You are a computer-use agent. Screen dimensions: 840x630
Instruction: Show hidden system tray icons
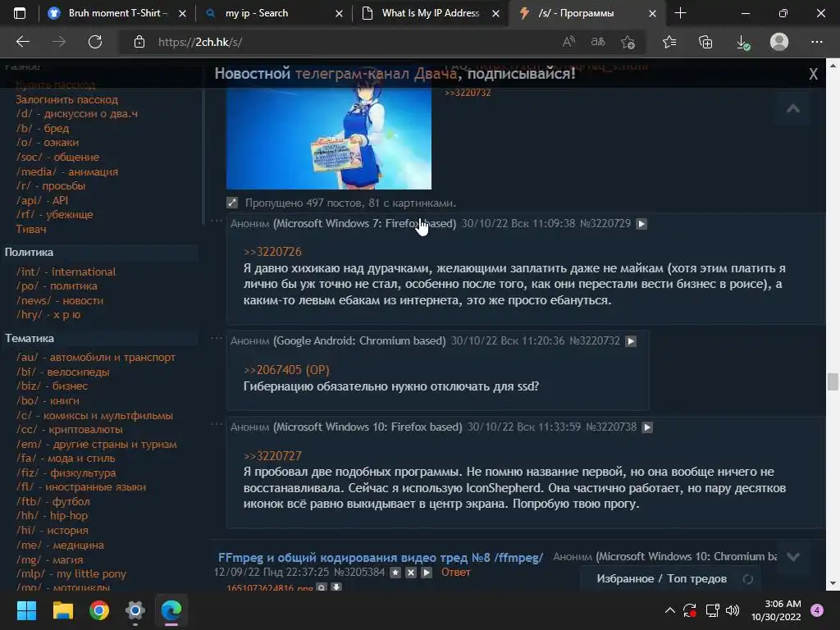(669, 610)
